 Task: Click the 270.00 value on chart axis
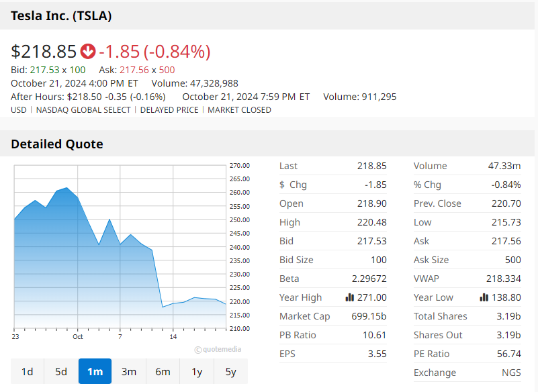(x=240, y=166)
